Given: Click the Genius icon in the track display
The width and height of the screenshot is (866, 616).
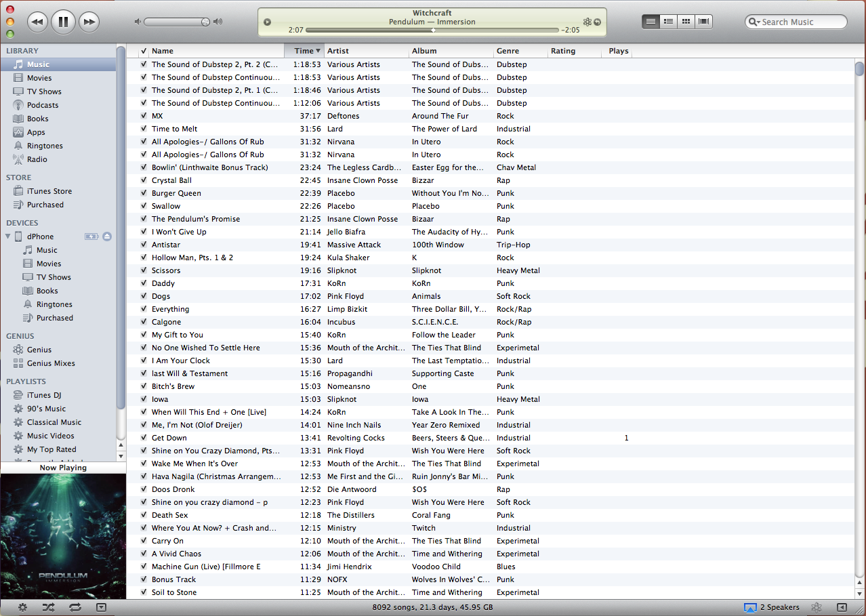Looking at the screenshot, I should (587, 22).
